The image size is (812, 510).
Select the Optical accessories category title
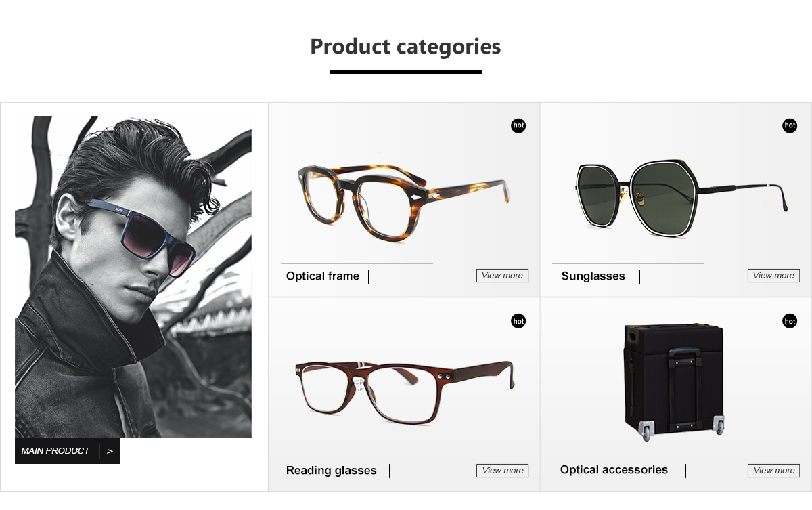coord(614,470)
